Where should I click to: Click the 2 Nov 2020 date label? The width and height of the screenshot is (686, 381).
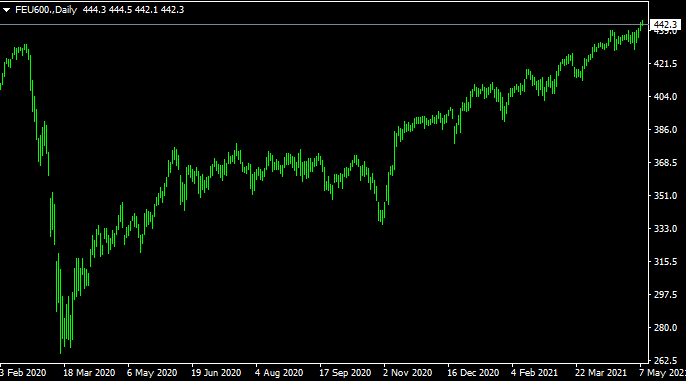coord(408,373)
